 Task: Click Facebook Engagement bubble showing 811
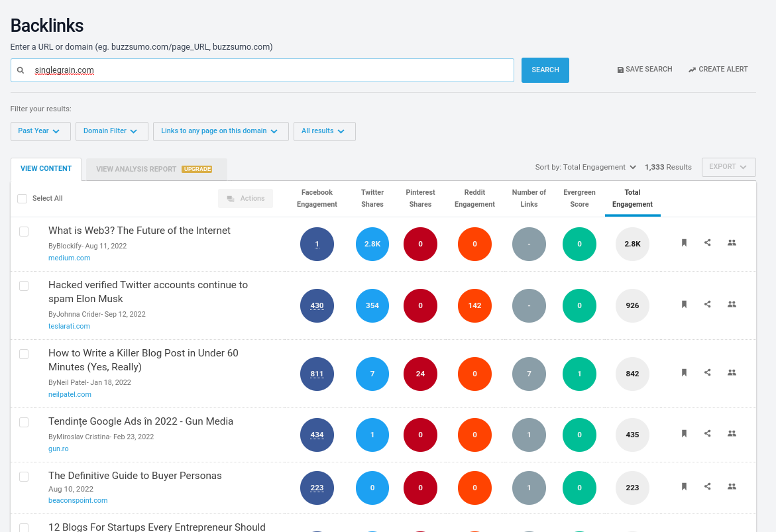317,374
